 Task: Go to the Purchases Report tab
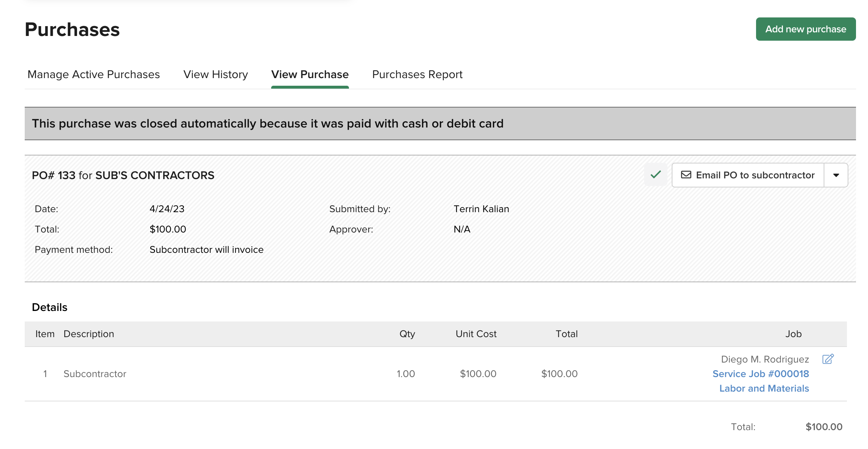click(x=417, y=74)
